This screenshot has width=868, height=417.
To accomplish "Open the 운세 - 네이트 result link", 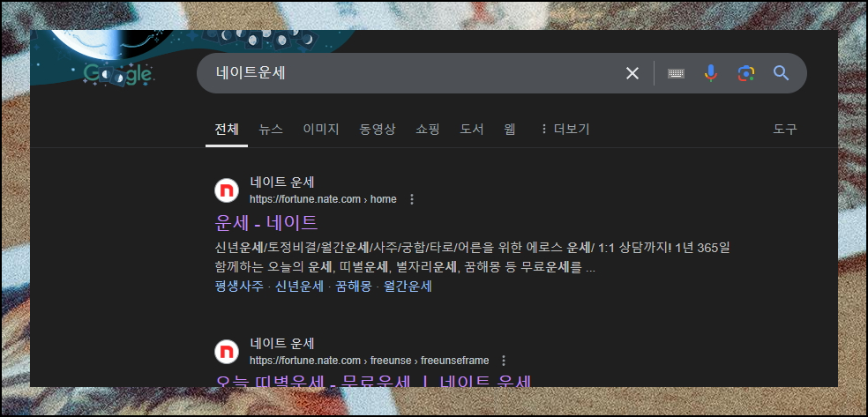I will tap(266, 223).
